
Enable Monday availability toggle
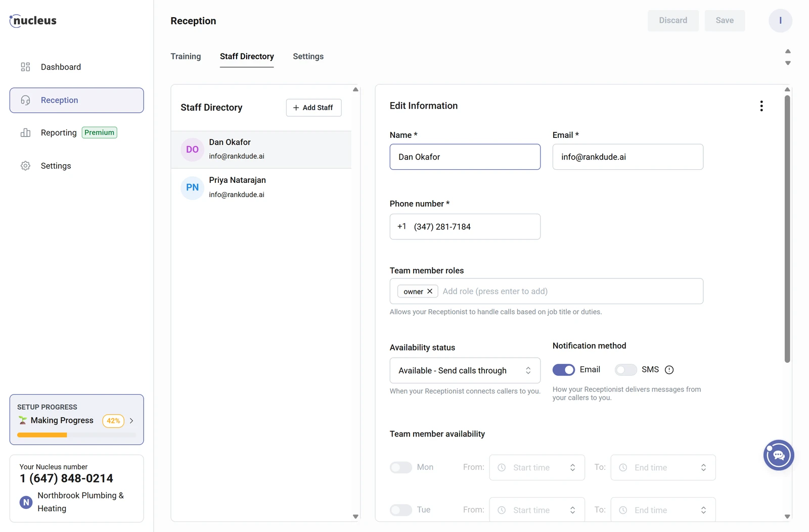pyautogui.click(x=401, y=467)
